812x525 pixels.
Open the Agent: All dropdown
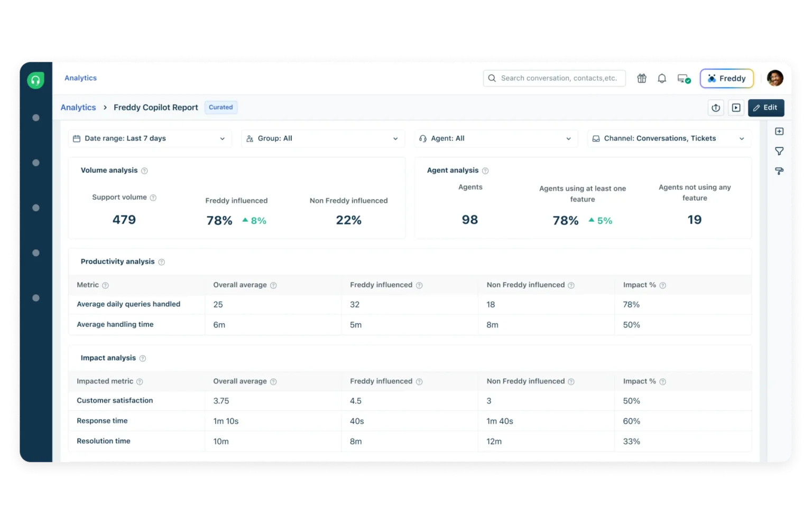click(495, 138)
